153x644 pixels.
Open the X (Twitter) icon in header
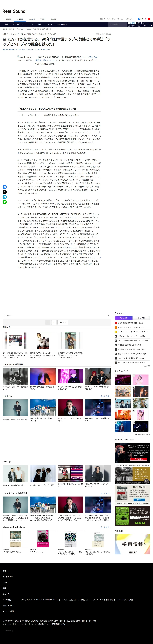coord(143,19)
